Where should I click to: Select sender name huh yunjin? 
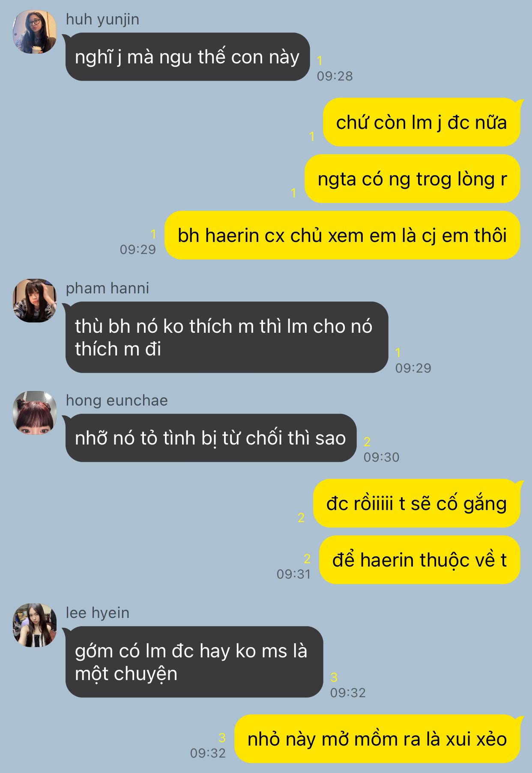[x=102, y=19]
